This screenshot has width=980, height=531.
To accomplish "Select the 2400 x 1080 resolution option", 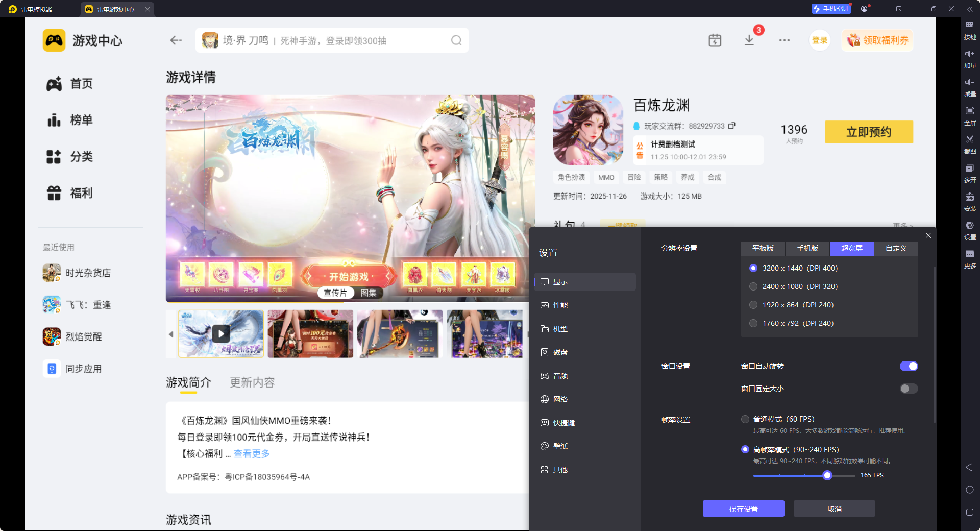I will [x=753, y=286].
